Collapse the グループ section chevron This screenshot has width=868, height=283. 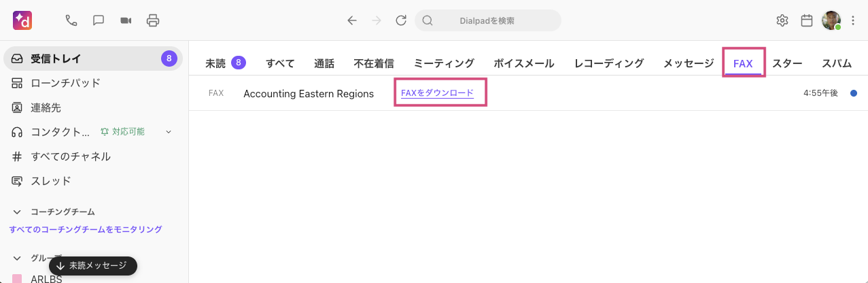[x=17, y=258]
